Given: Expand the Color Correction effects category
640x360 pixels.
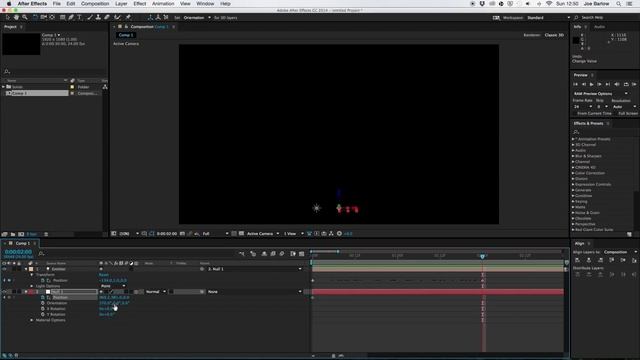Looking at the screenshot, I should 573,173.
